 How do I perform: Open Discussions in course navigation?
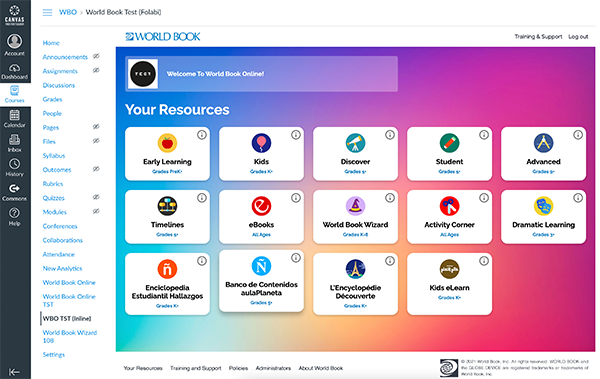pyautogui.click(x=59, y=85)
